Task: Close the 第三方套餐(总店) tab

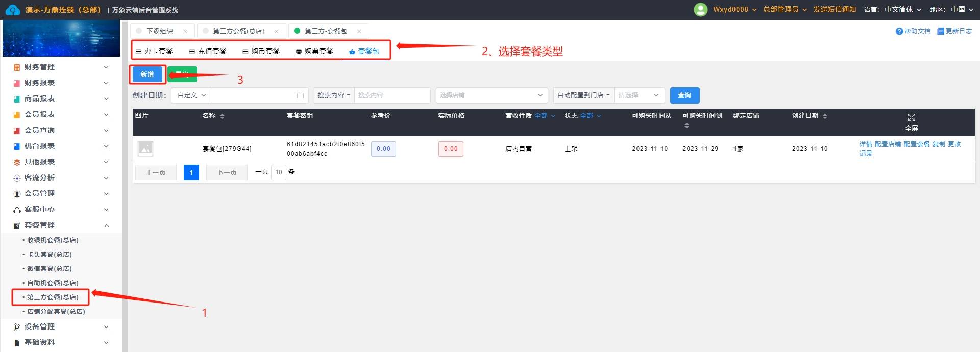Action: click(277, 31)
